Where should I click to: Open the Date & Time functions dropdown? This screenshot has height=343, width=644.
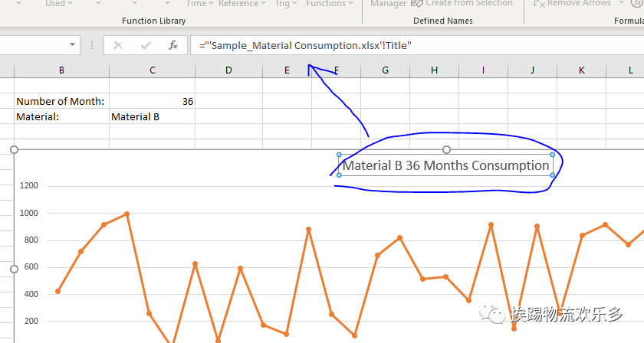click(199, 4)
